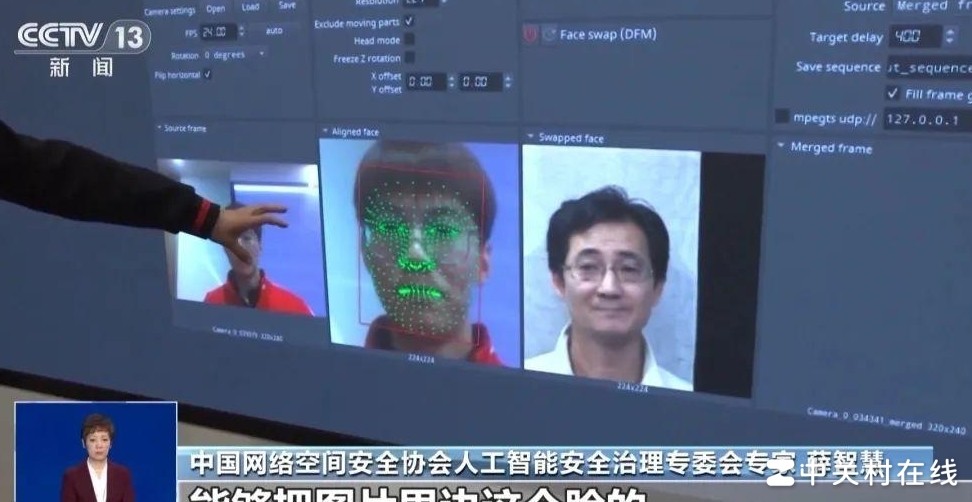Toggle the Freeze Z rotation checkbox
This screenshot has height=502, width=972.
coord(409,58)
